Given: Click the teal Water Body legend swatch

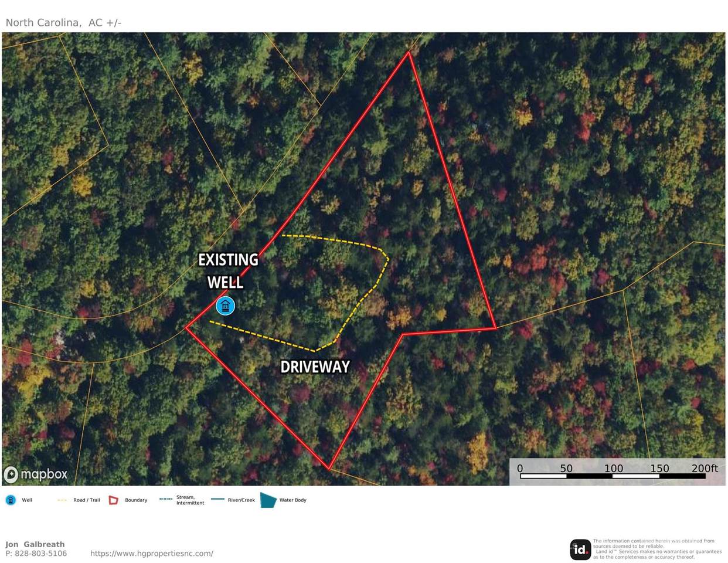Looking at the screenshot, I should (268, 500).
